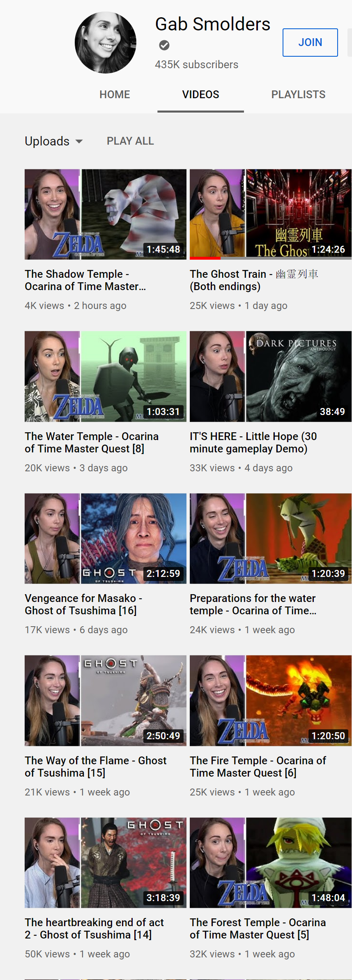
Task: Click the 435K subscribers text
Action: click(196, 65)
